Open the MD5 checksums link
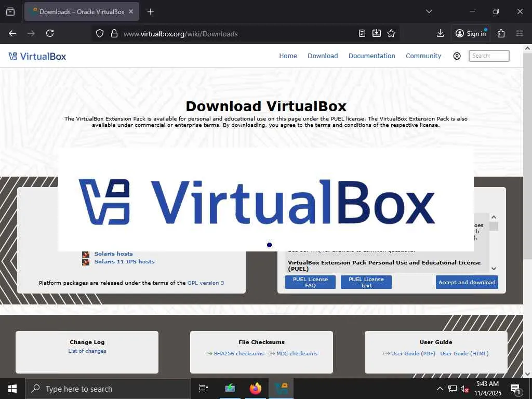 297,353
